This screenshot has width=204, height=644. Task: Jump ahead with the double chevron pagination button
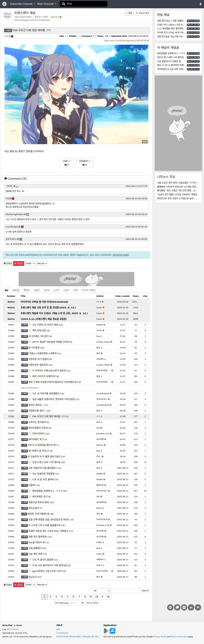[108, 597]
